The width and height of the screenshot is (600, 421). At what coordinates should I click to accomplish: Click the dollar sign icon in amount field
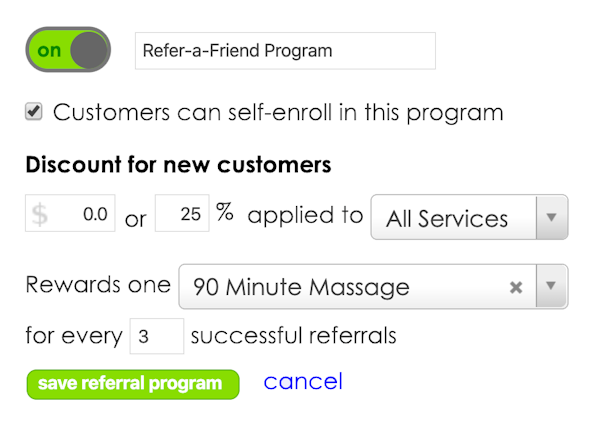coord(40,215)
